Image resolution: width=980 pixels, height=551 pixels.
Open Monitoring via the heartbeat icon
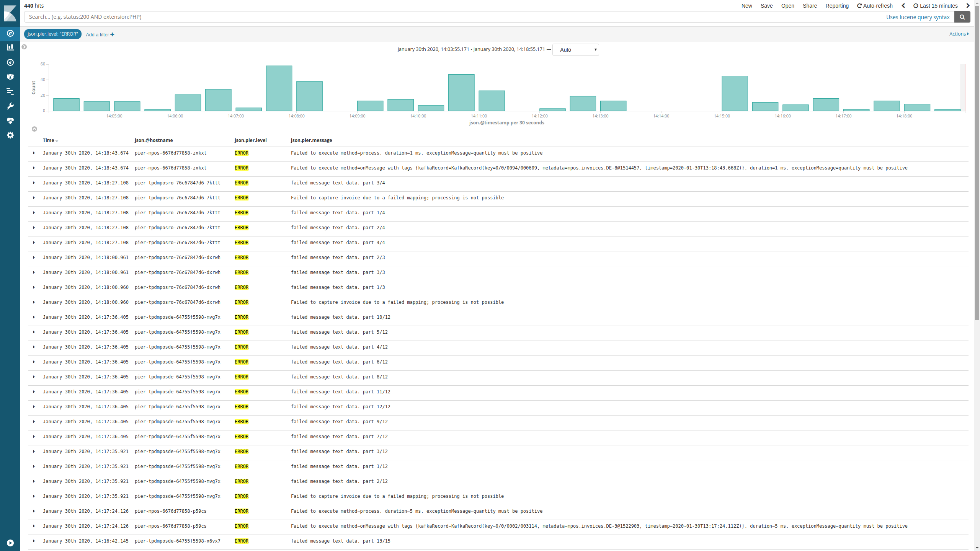(x=10, y=121)
